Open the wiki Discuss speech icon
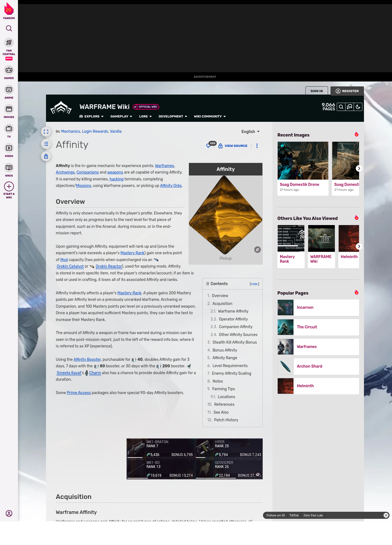The height and width of the screenshot is (545, 392). (350, 107)
